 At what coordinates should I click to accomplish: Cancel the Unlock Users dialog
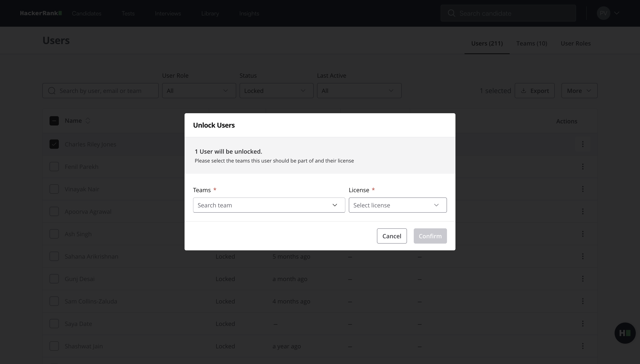[x=392, y=236]
